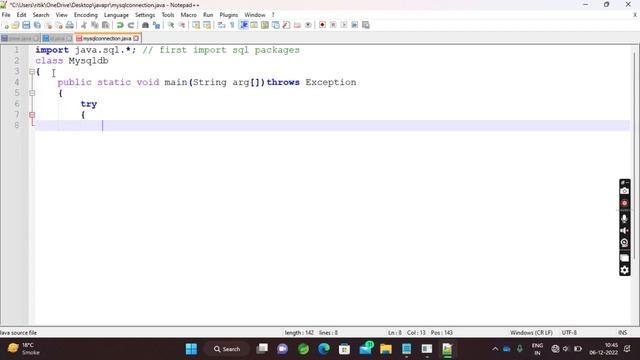The image size is (640, 360).
Task: Collapse the class block fold marker on line 3
Action: [x=32, y=72]
